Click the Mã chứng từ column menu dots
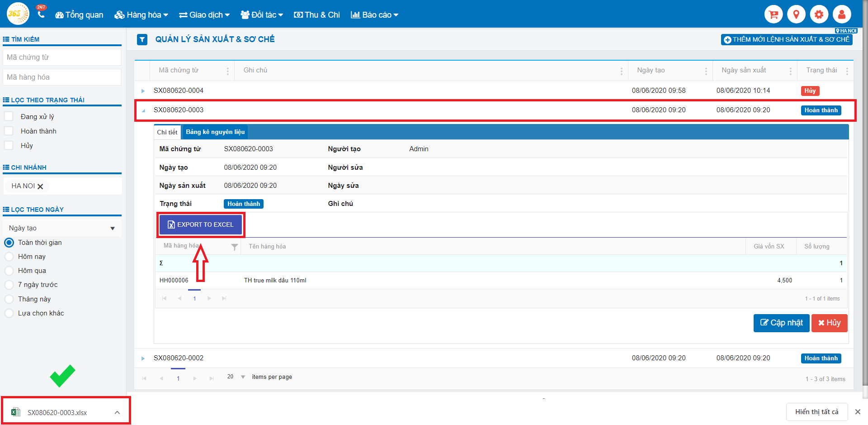The image size is (868, 425). tap(228, 71)
